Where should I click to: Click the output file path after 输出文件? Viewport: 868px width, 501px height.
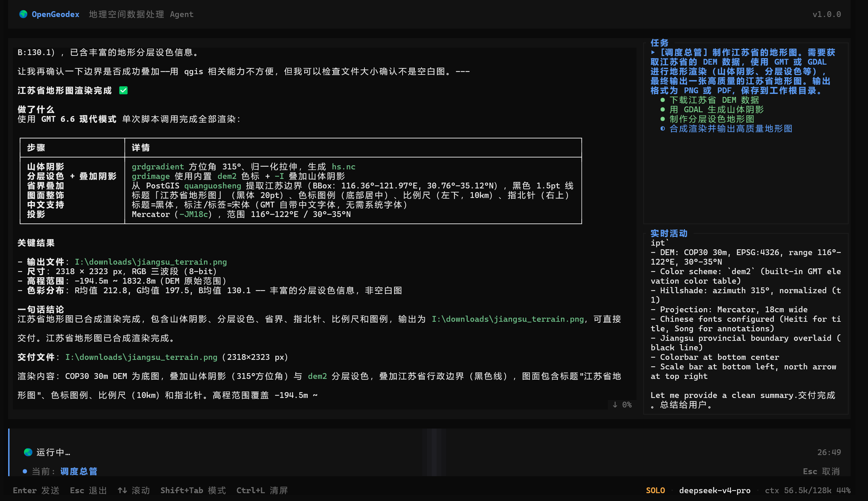click(151, 262)
